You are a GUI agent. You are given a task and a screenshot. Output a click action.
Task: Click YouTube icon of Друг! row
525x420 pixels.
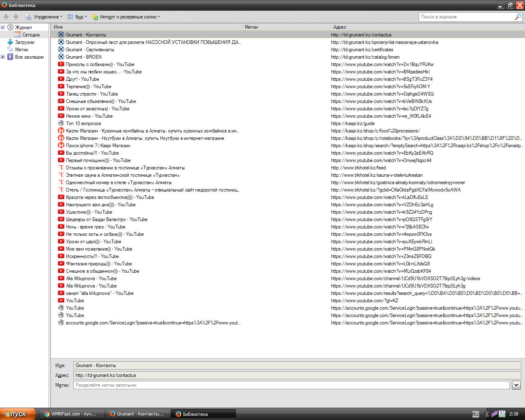click(x=61, y=79)
